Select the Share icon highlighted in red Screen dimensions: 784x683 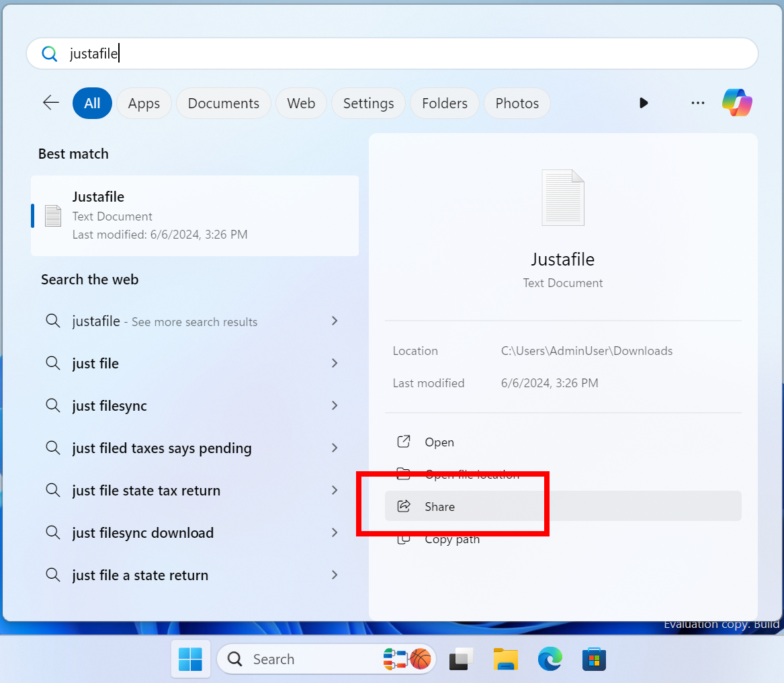(404, 506)
